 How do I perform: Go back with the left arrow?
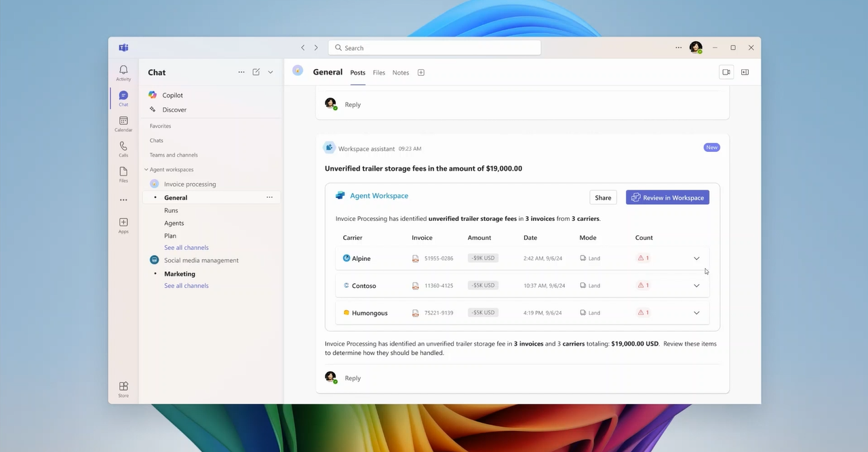(x=303, y=48)
